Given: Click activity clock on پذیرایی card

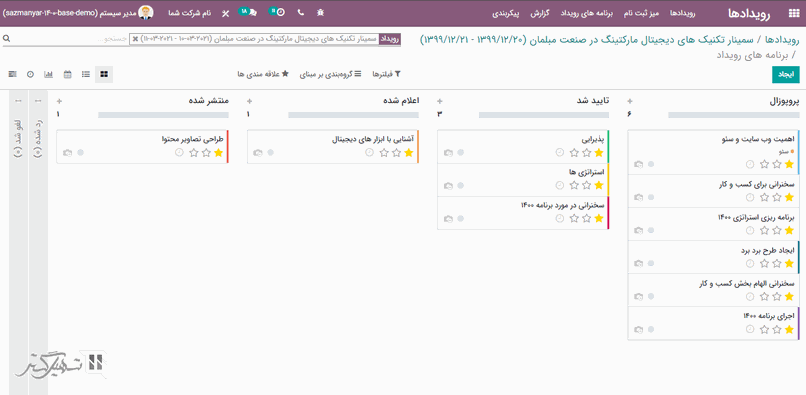Looking at the screenshot, I should [x=560, y=152].
